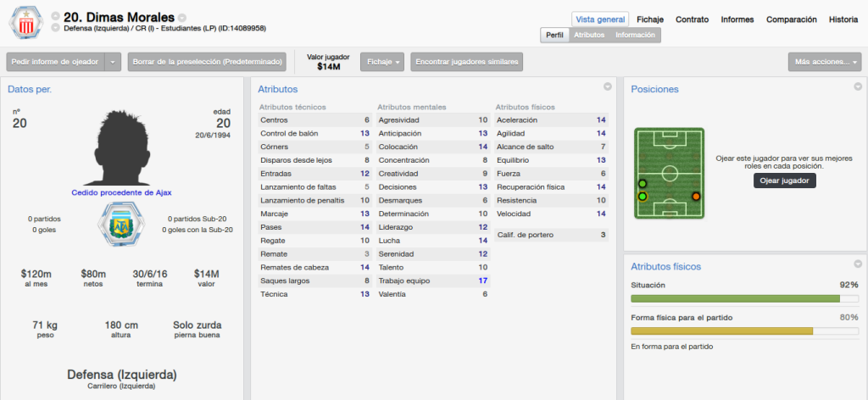This screenshot has height=400, width=868.
Task: Switch to the Atributos sub-tab
Action: point(589,35)
